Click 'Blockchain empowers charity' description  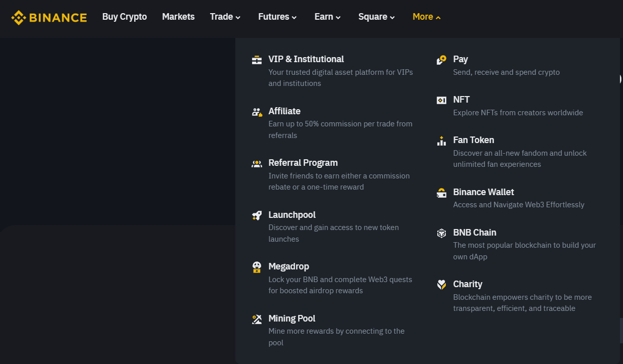click(x=522, y=303)
